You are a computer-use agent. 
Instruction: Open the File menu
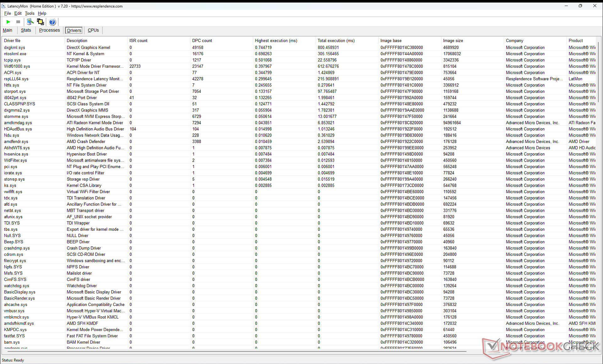click(8, 13)
